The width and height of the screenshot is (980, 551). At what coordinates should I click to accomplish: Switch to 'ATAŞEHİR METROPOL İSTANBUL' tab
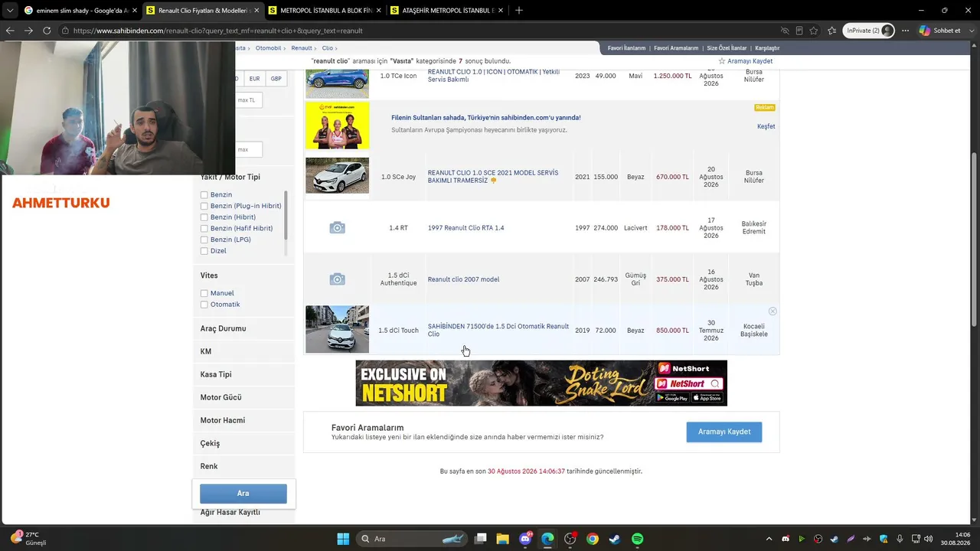point(446,11)
